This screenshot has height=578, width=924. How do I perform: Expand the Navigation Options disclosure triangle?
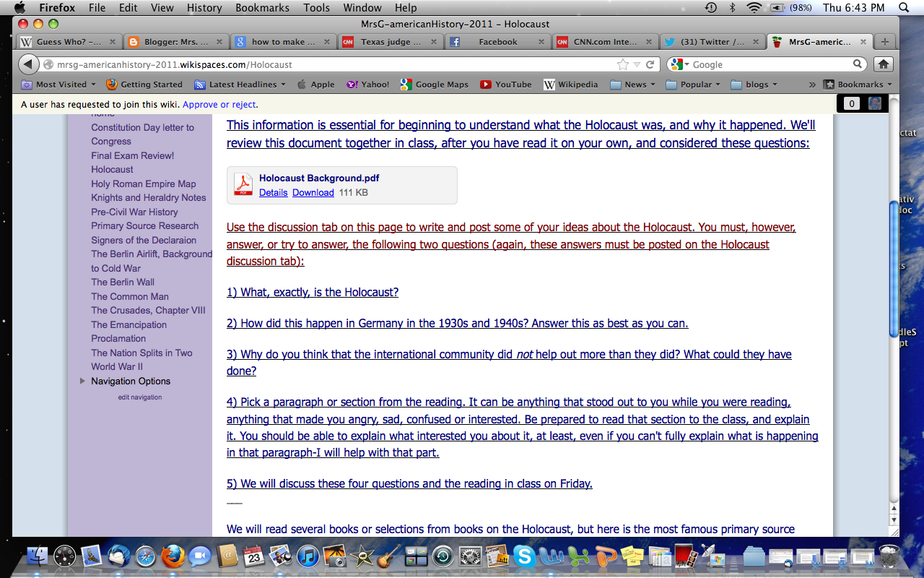(82, 381)
